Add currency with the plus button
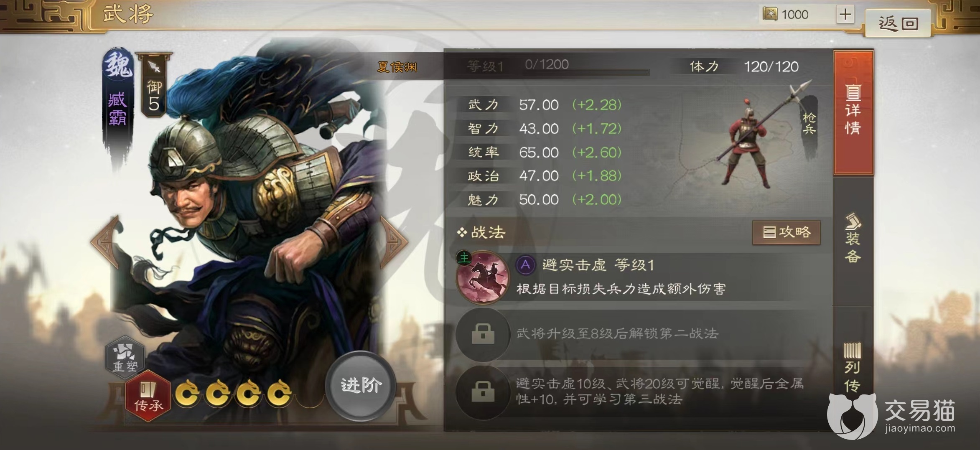This screenshot has width=980, height=450. pos(845,15)
